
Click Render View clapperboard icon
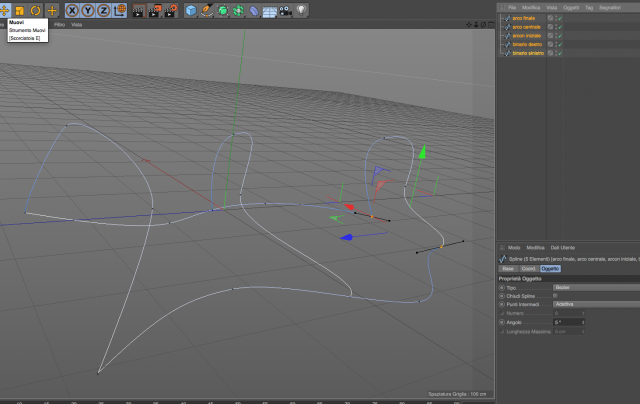139,11
